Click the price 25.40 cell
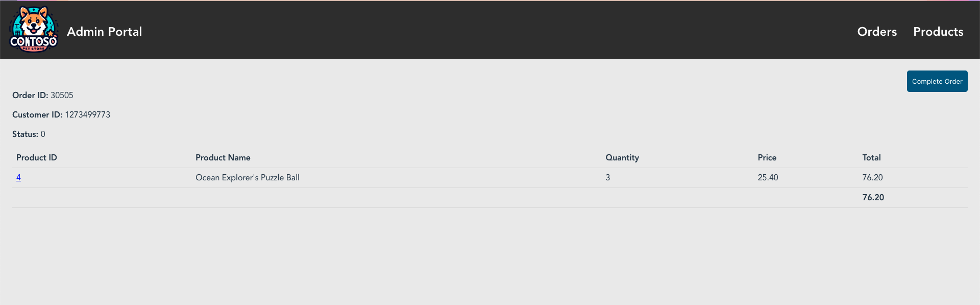This screenshot has width=980, height=305. click(768, 177)
